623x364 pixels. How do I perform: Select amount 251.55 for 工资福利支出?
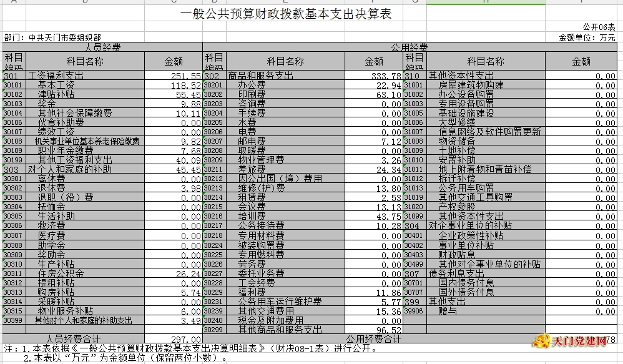click(174, 75)
